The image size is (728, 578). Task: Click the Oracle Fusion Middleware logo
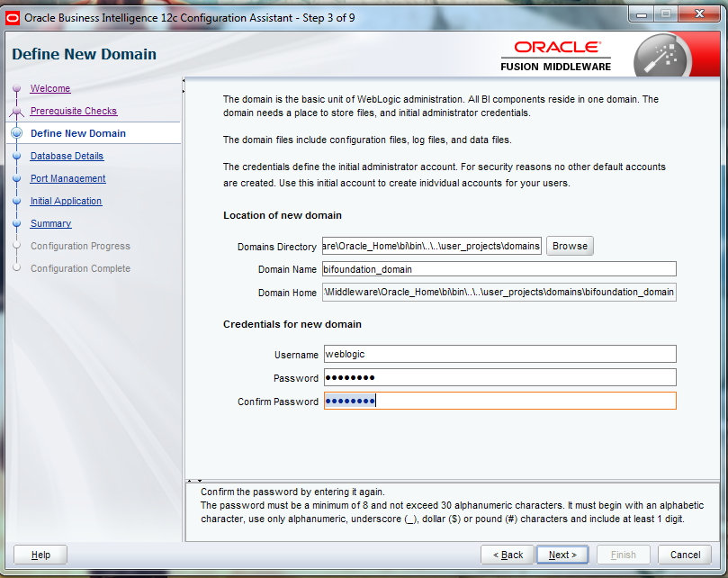pos(556,56)
